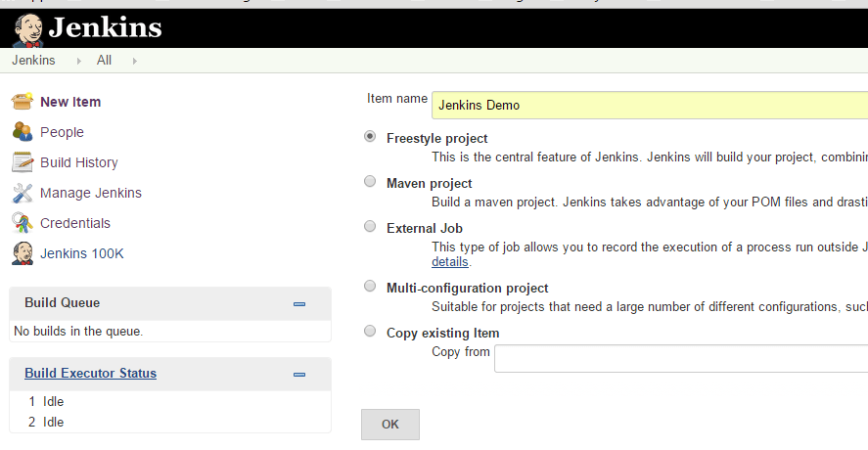Screen dimensions: 868x450
Task: Choose the External Job radio option
Action: tap(370, 227)
